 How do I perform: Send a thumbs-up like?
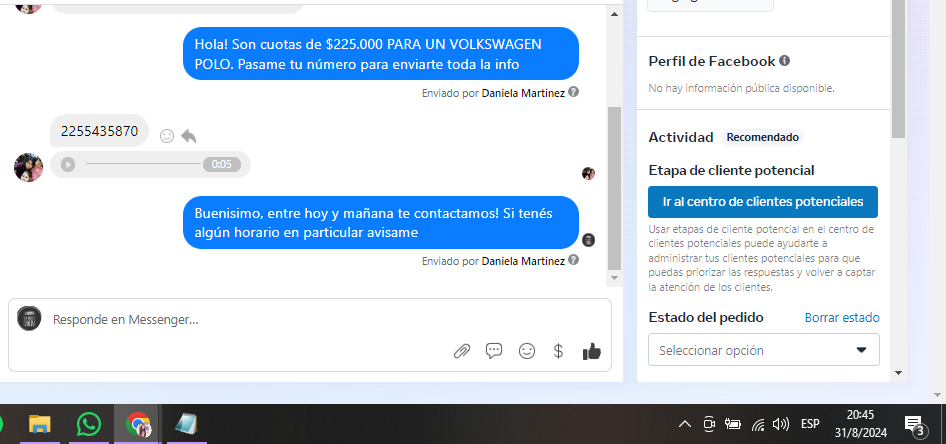(592, 350)
